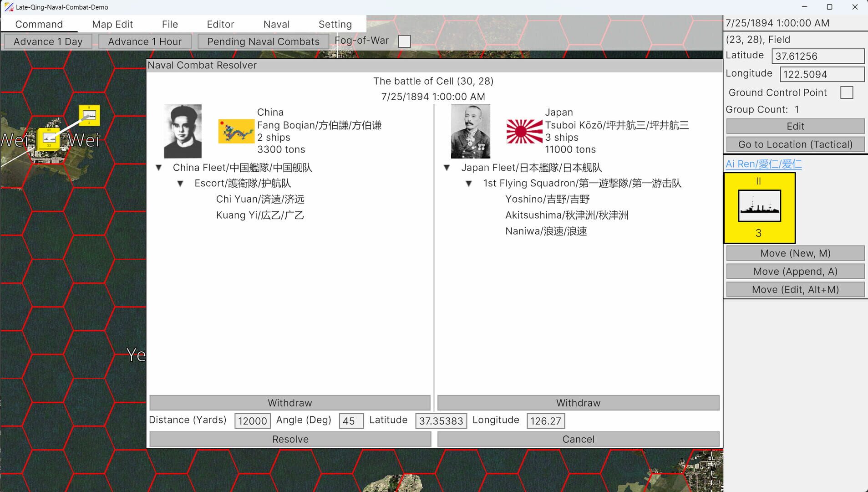868x492 pixels.
Task: Click the Resolve button
Action: 289,439
